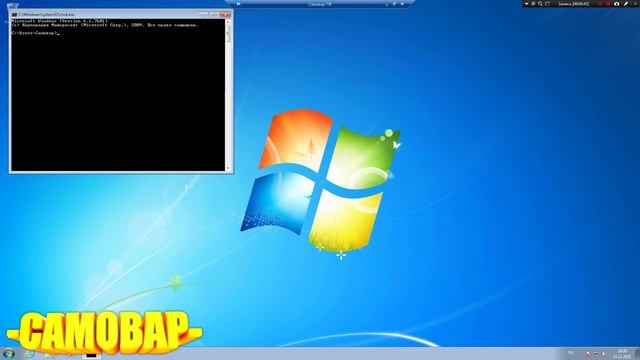Click Show desktop button at taskbar end
Viewport: 640px width, 360px height.
pyautogui.click(x=637, y=354)
